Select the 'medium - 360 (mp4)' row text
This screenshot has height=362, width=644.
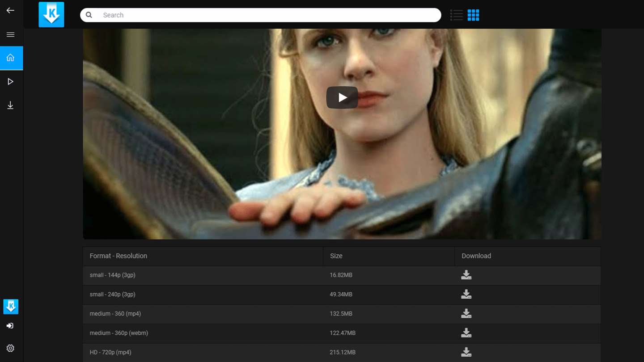(115, 314)
